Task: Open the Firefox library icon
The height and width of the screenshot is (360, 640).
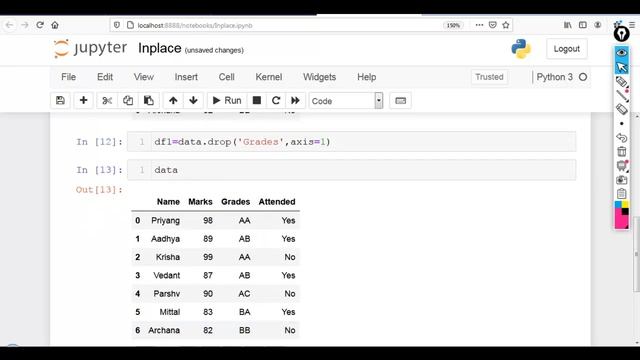Action: (x=568, y=25)
